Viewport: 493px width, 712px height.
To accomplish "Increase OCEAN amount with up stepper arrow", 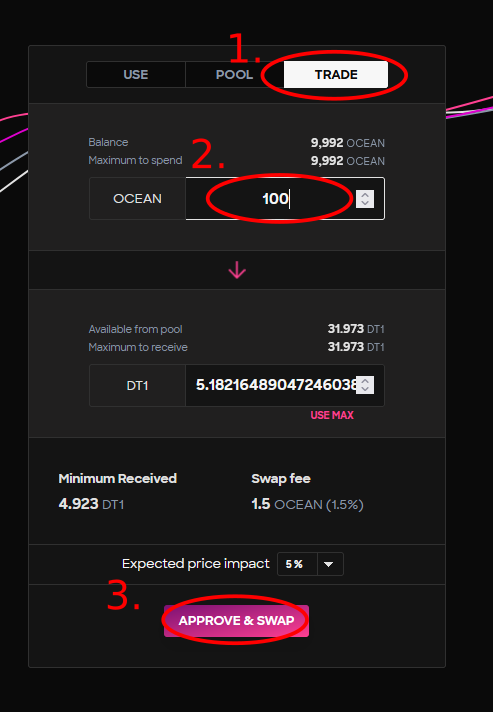I will [x=365, y=194].
